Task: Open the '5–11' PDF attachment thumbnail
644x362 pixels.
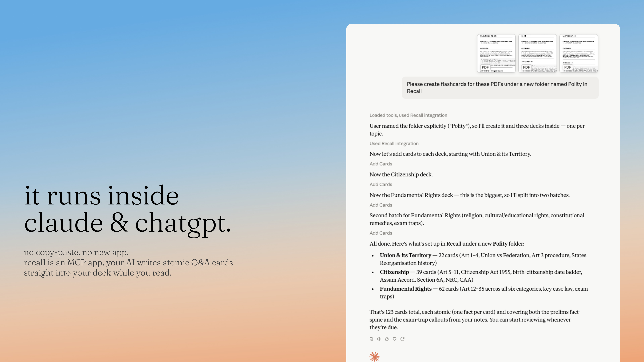Action: tap(538, 53)
